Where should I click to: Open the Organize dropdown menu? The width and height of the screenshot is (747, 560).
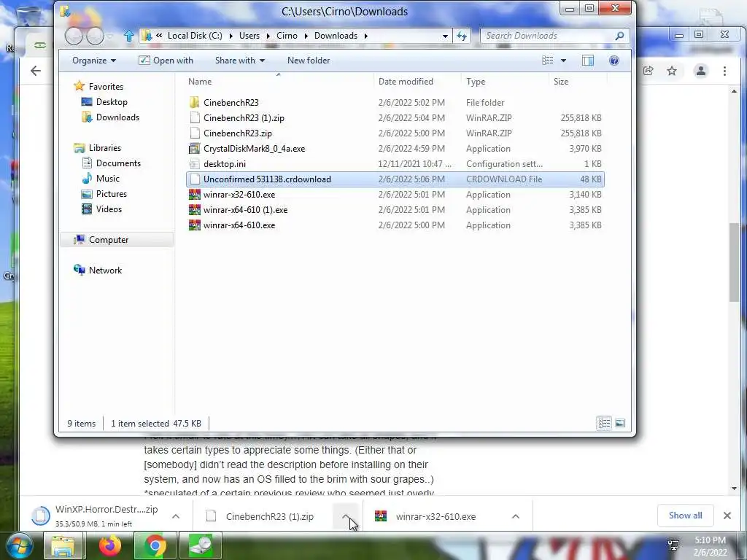tap(94, 61)
